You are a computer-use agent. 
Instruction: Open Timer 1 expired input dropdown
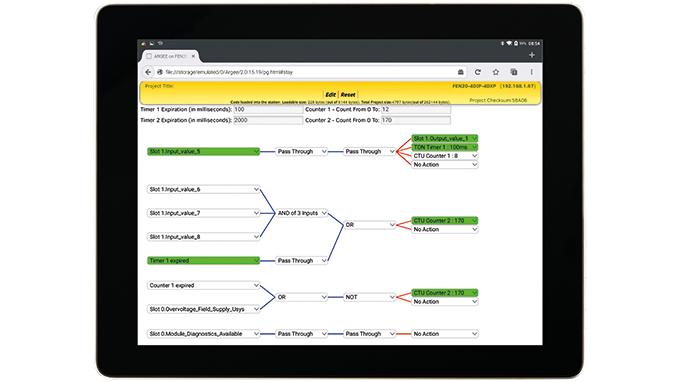[203, 261]
